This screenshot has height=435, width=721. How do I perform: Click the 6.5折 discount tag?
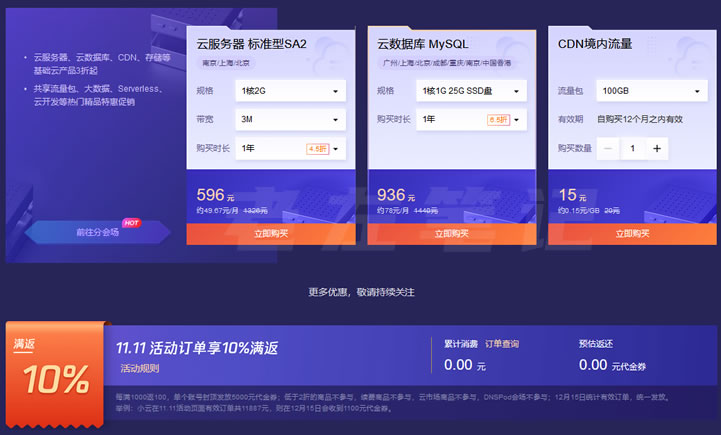pyautogui.click(x=498, y=120)
